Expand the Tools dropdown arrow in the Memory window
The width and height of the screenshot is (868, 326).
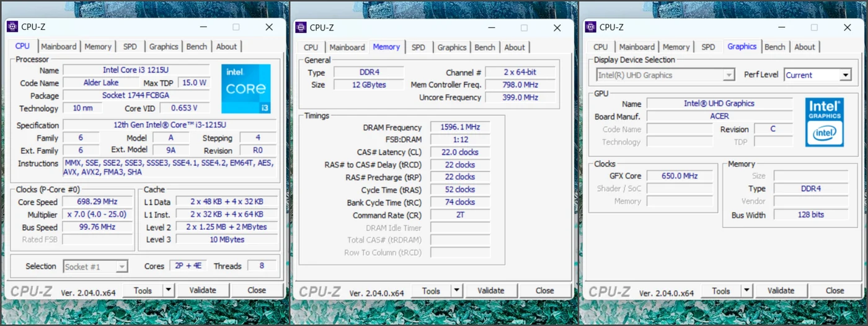pos(457,291)
